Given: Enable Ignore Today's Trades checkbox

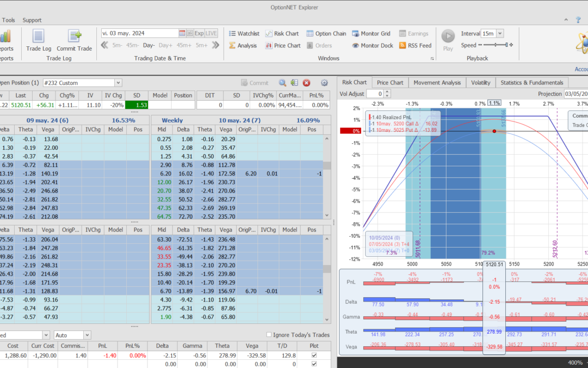Looking at the screenshot, I should [x=269, y=335].
